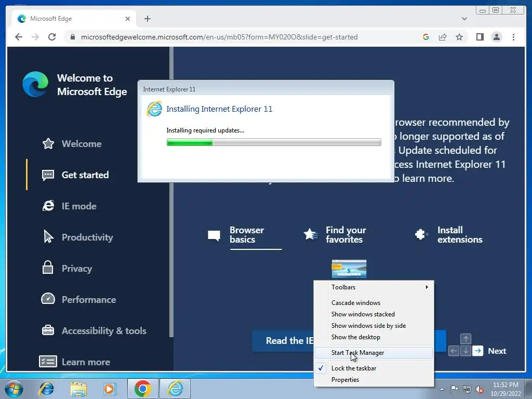This screenshot has height=399, width=532.
Task: Click the padlock site info icon
Action: [72, 37]
